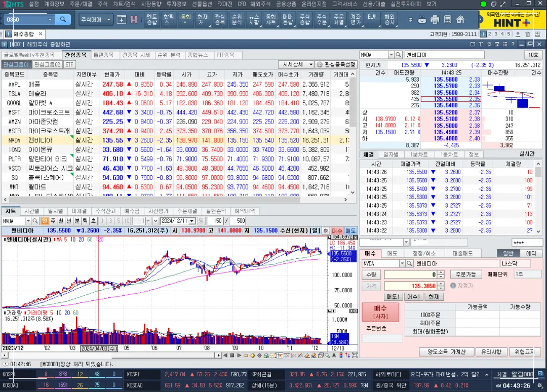Viewport: 547px width, 392px height.
Task: Open the 시세상세 dropdown
Action: click(310, 64)
